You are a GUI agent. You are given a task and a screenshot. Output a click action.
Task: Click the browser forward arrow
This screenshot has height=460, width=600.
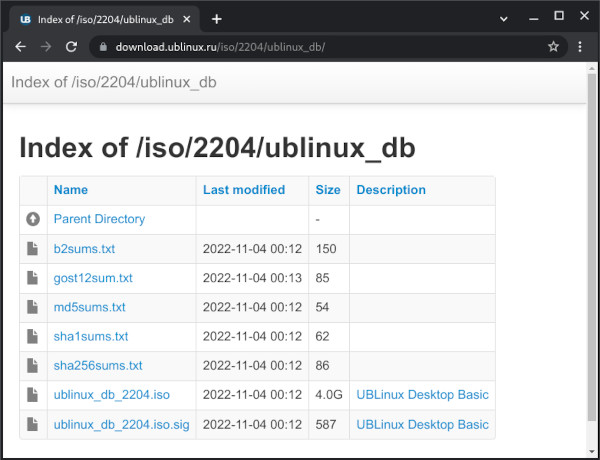(x=46, y=47)
